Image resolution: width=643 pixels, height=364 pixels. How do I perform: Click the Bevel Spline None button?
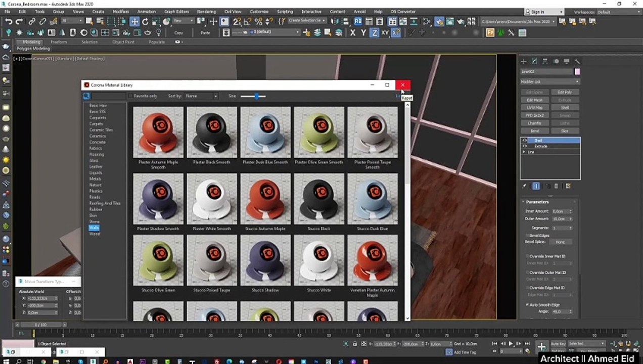(561, 242)
